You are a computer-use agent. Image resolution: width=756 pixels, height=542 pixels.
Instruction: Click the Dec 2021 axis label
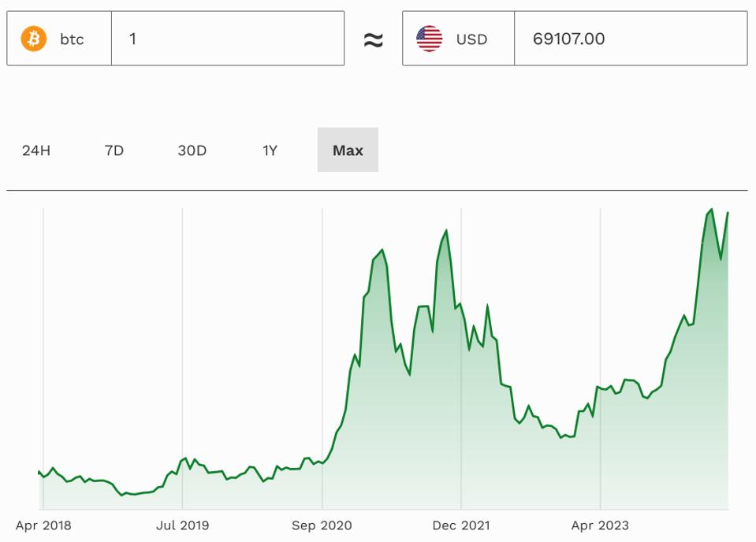pos(461,525)
